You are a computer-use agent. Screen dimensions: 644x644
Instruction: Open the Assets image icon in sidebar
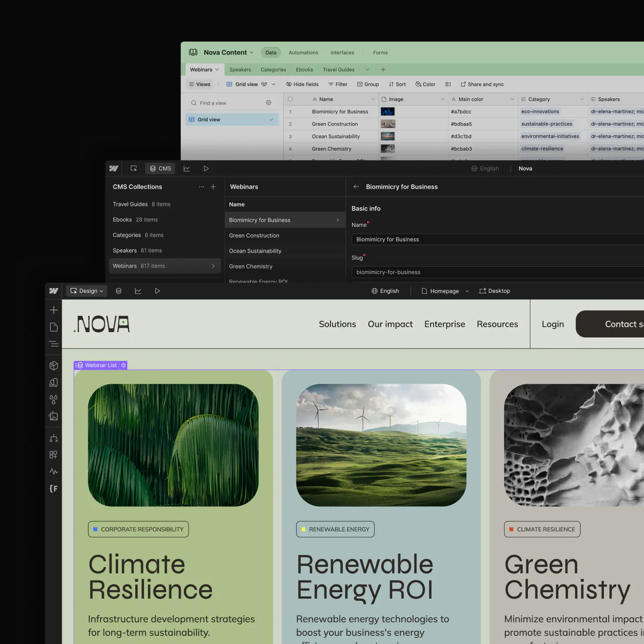click(54, 416)
